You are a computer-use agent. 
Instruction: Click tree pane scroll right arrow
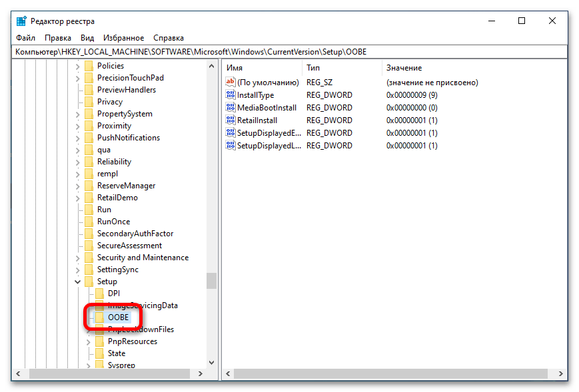tap(201, 373)
